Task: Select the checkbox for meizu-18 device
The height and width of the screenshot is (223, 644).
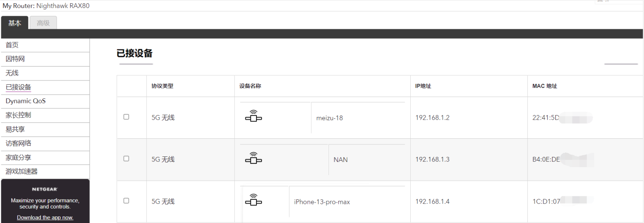Action: point(126,117)
